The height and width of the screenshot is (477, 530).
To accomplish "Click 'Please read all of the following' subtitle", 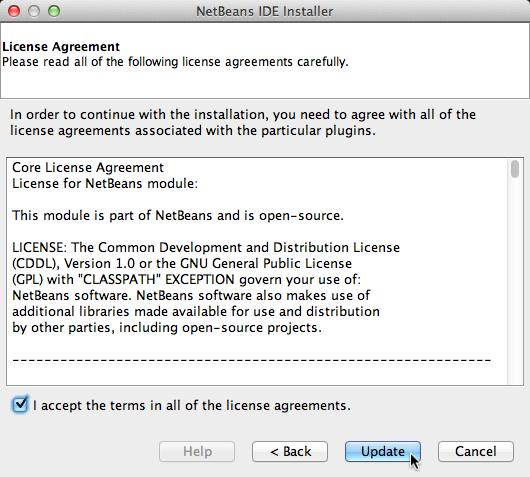I will click(175, 62).
